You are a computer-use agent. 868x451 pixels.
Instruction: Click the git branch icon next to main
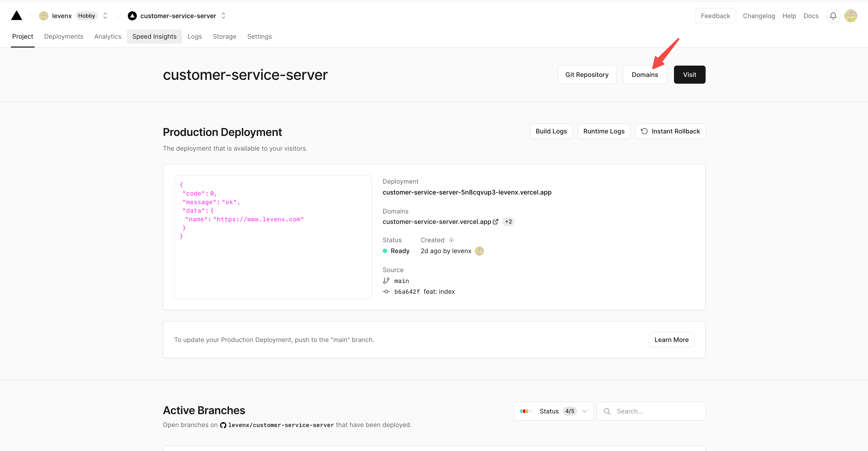click(x=386, y=280)
